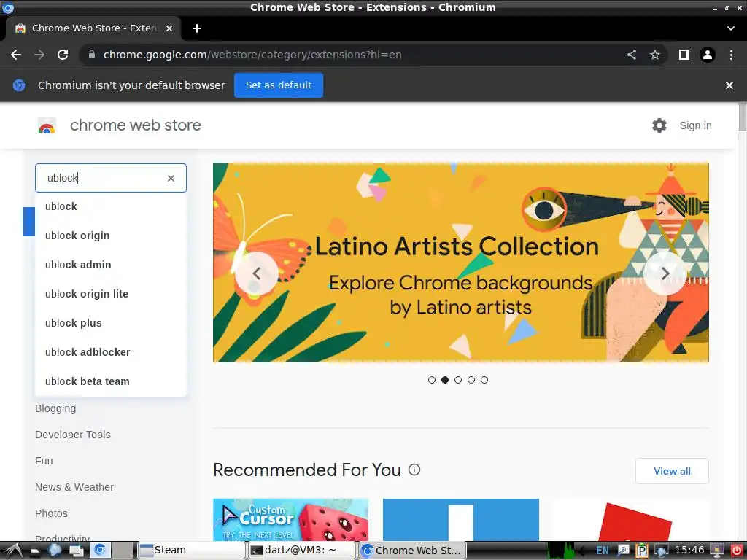Viewport: 747px width, 560px height.
Task: Click Chrome Web Store taskbar entry
Action: point(412,551)
